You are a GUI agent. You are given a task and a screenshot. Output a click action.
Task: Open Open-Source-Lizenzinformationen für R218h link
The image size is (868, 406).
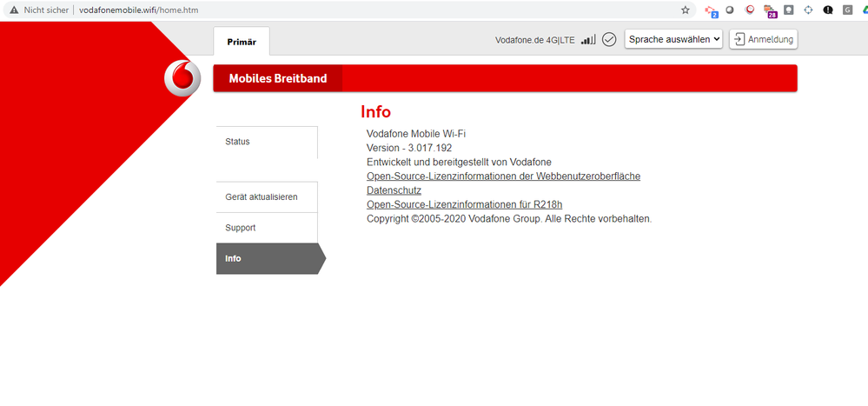465,204
